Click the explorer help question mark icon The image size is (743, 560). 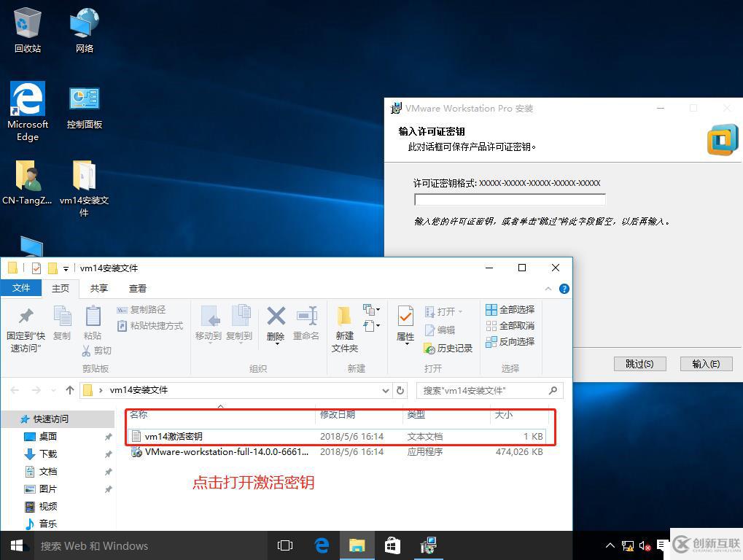click(564, 289)
